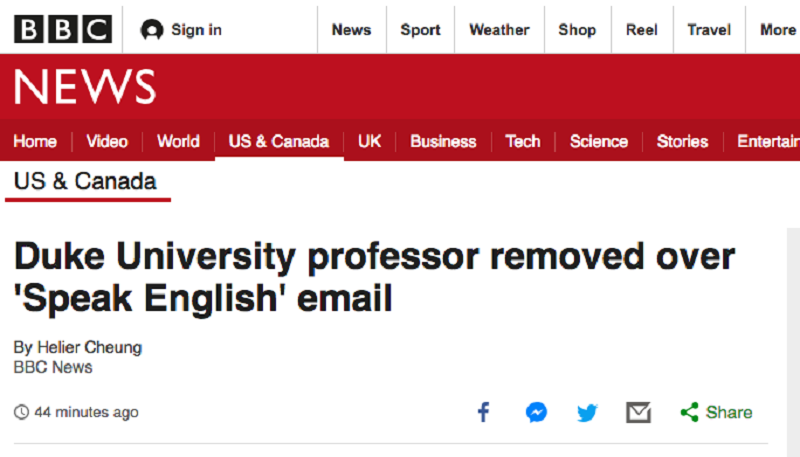
Task: Open the Video news tab
Action: pyautogui.click(x=107, y=141)
